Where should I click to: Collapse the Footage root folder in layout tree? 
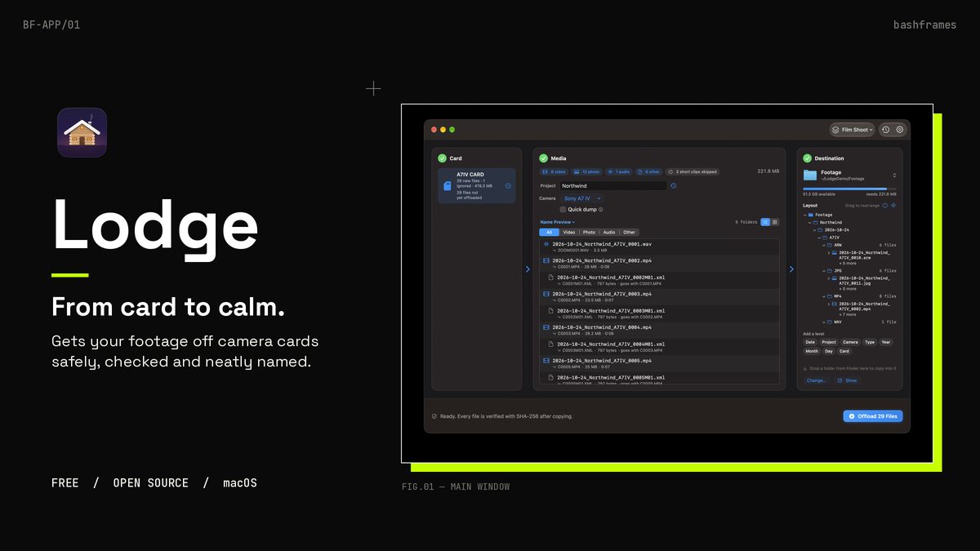pos(804,215)
